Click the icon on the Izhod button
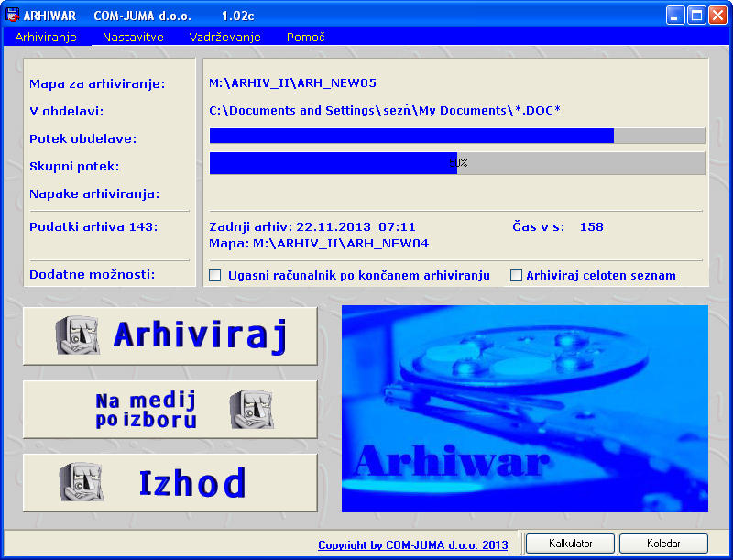 [x=77, y=482]
